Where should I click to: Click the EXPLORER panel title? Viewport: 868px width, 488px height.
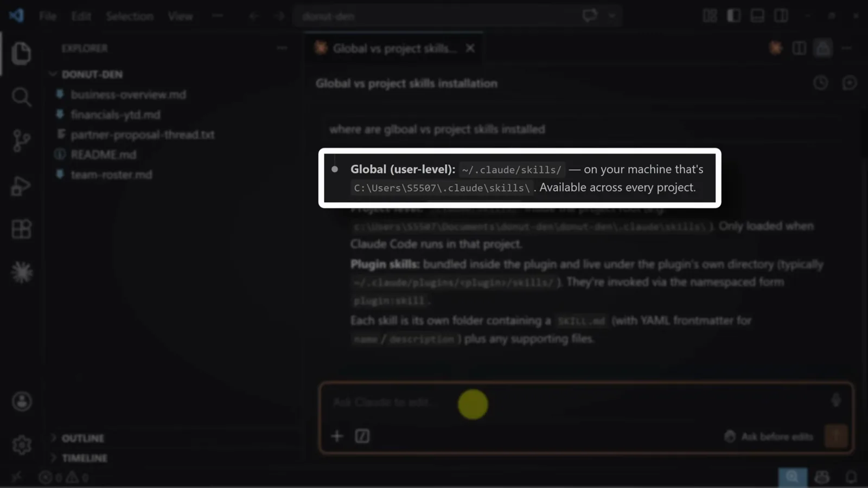[x=85, y=48]
